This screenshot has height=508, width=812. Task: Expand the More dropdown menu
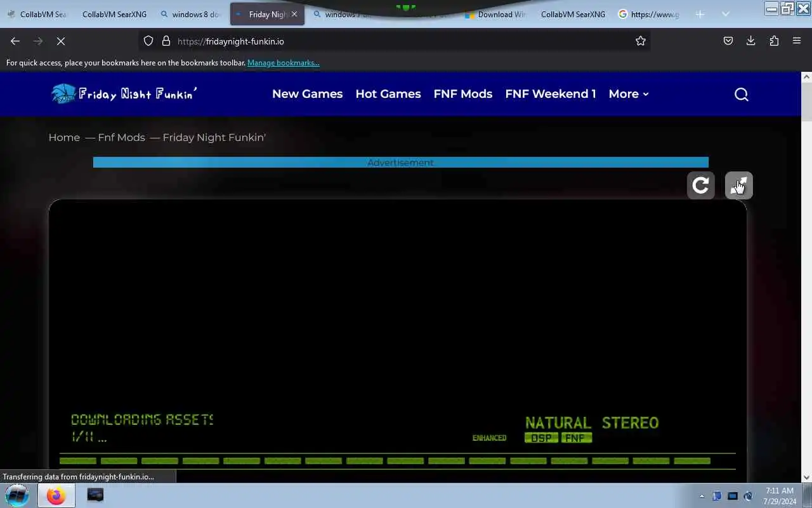[x=629, y=94]
